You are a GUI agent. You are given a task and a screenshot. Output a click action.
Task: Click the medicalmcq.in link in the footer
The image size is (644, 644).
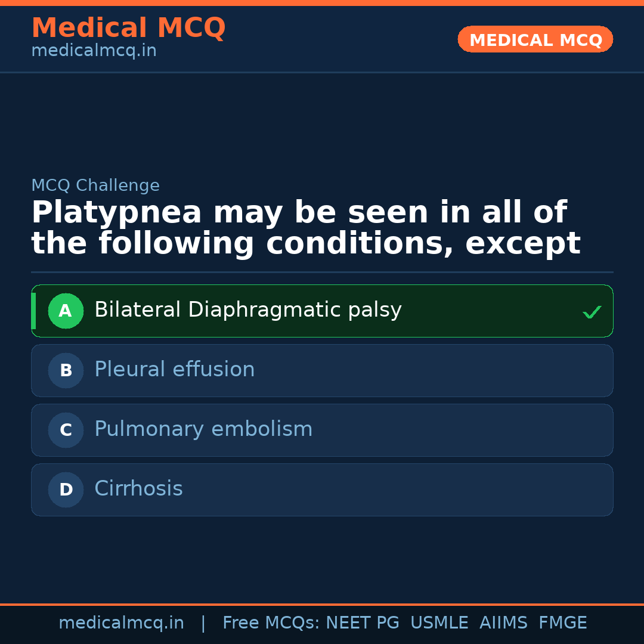coord(121,623)
